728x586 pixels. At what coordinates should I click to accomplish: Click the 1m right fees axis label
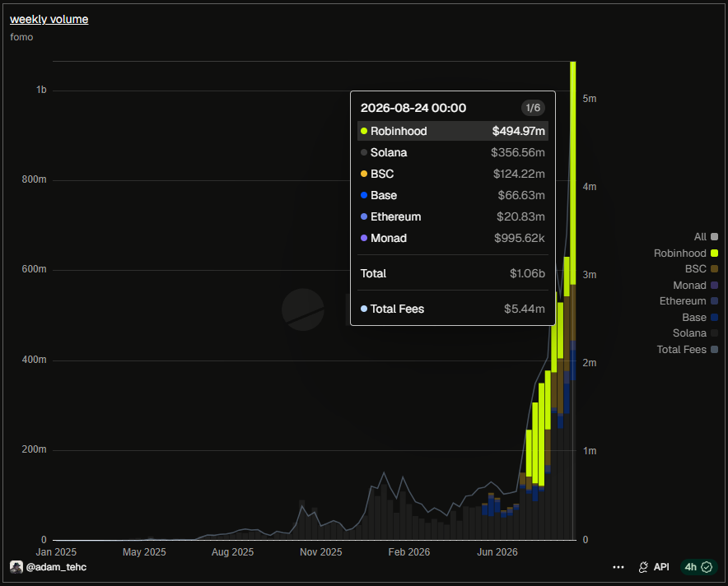[589, 451]
